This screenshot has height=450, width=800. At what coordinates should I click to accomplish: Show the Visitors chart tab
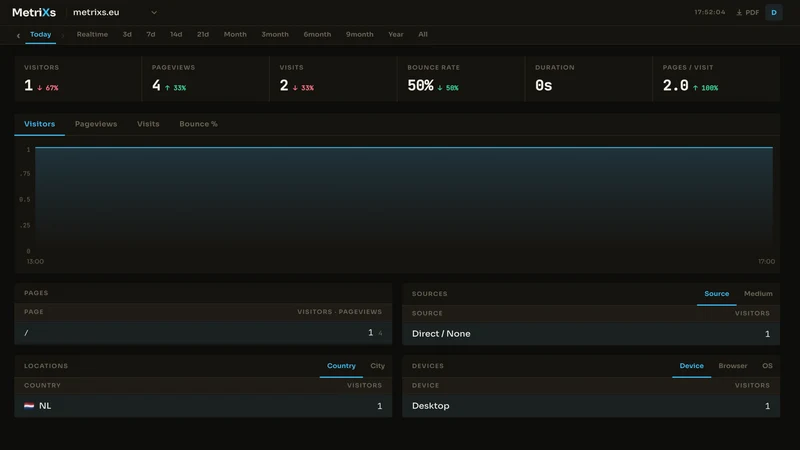pos(39,124)
